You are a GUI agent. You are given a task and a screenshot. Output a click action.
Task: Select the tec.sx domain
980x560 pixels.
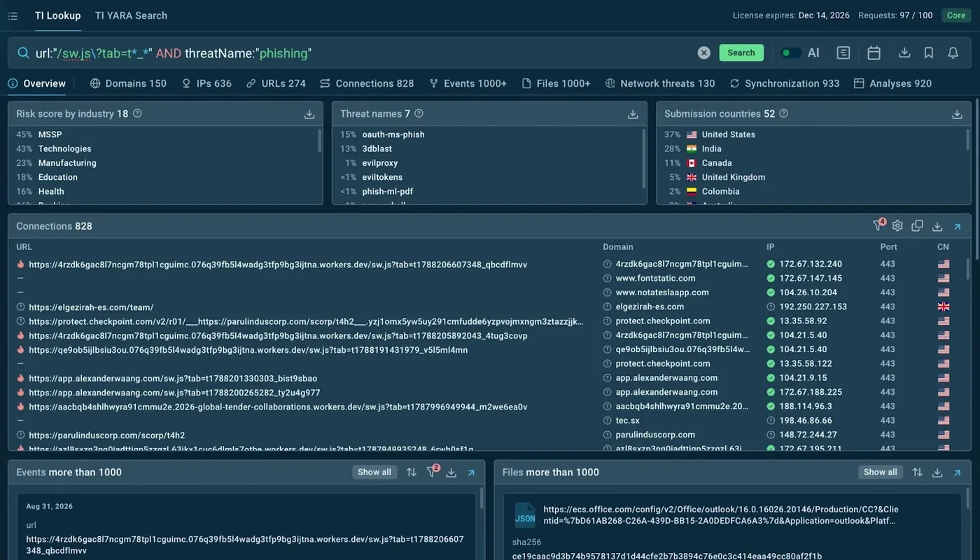tap(627, 420)
